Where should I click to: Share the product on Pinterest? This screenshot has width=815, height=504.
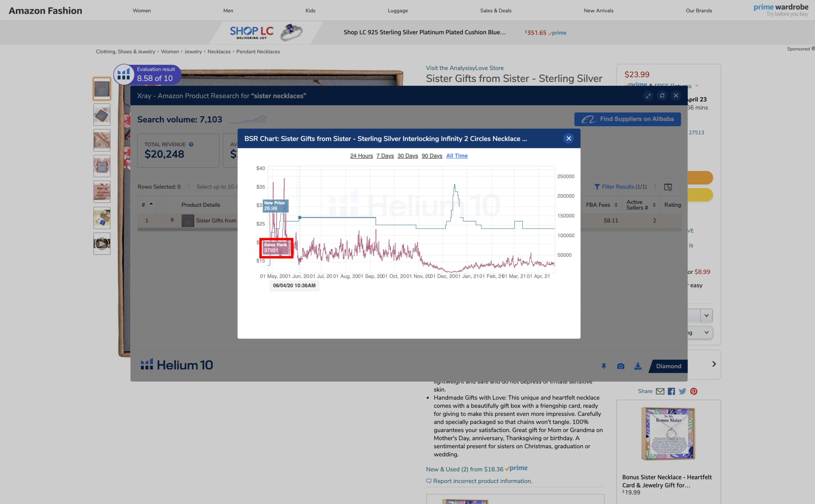(x=694, y=391)
